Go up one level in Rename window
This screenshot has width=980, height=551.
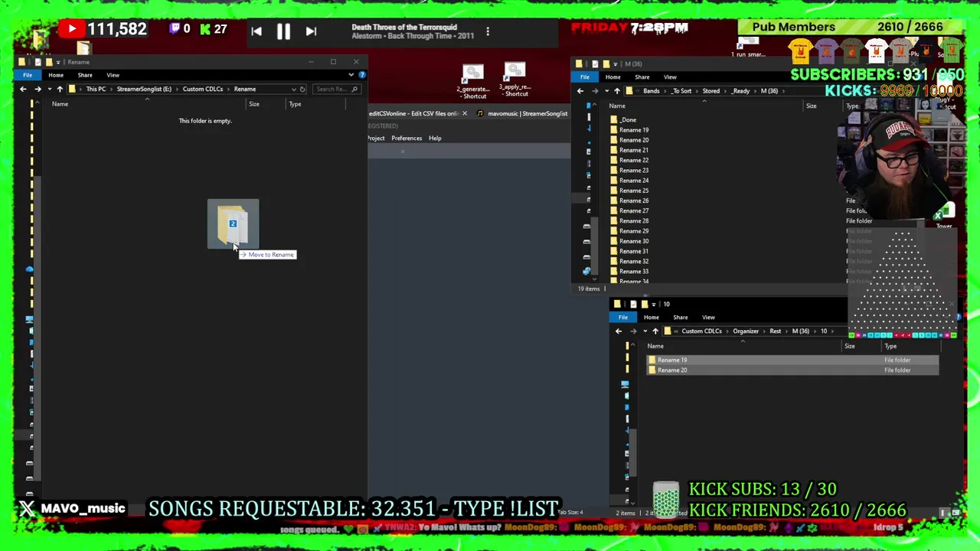coord(60,89)
